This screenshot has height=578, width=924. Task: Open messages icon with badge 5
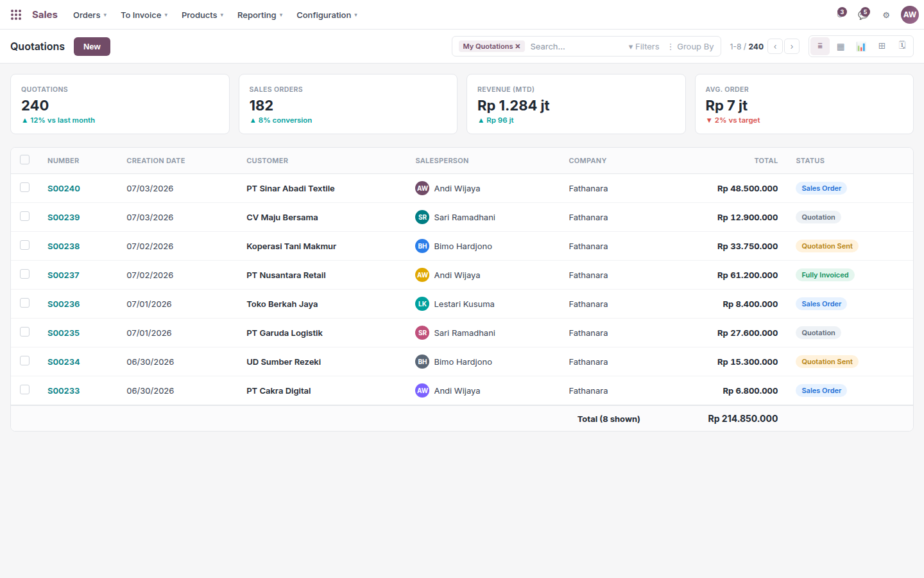point(863,14)
